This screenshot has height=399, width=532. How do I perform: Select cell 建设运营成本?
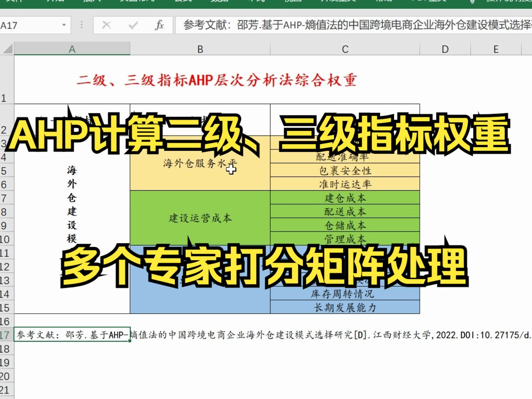coord(200,218)
